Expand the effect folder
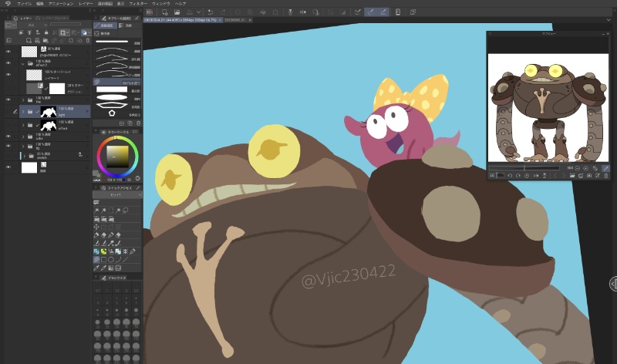 (x=23, y=125)
